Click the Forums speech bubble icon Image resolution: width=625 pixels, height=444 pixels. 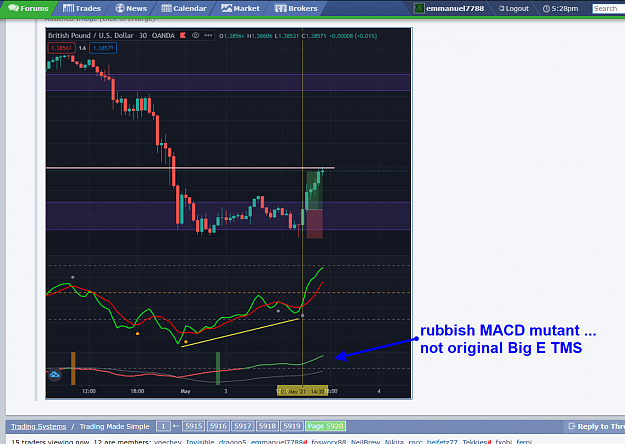pos(13,8)
